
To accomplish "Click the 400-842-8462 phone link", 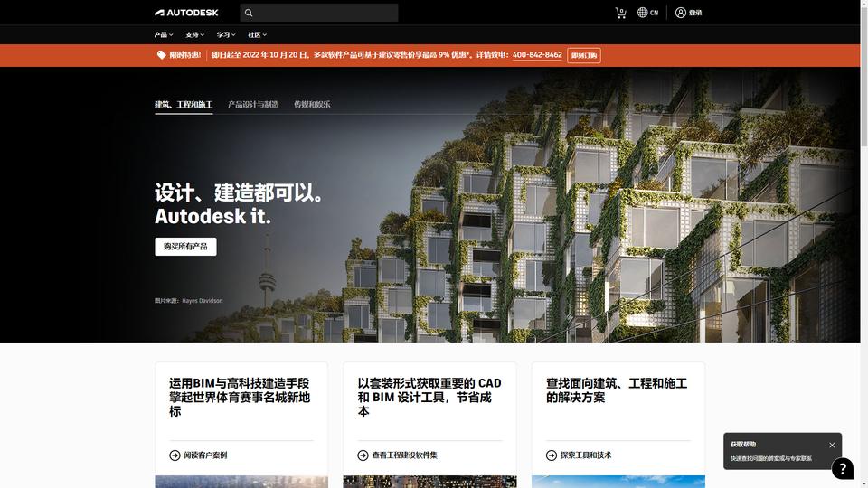I will [x=537, y=55].
